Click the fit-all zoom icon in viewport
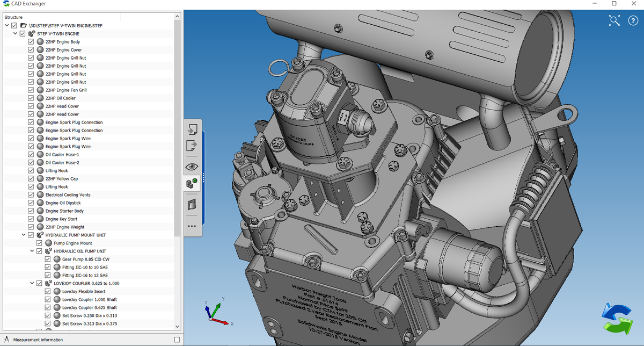644x346 pixels. (614, 20)
